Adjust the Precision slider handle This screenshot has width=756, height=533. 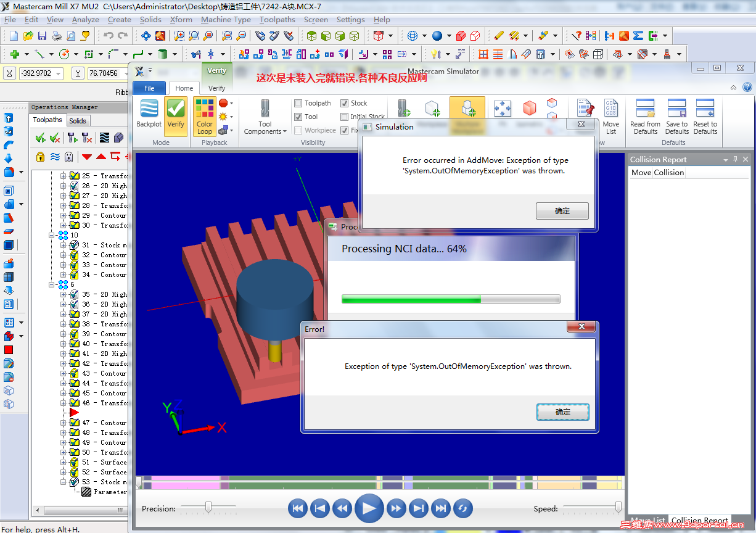coord(208,507)
